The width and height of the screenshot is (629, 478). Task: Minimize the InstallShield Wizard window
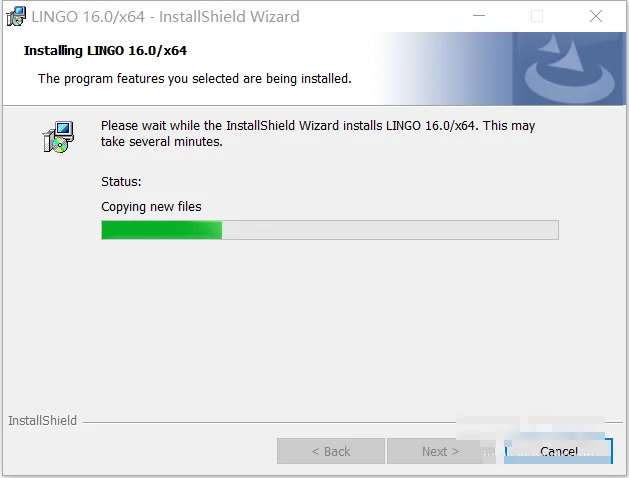479,16
